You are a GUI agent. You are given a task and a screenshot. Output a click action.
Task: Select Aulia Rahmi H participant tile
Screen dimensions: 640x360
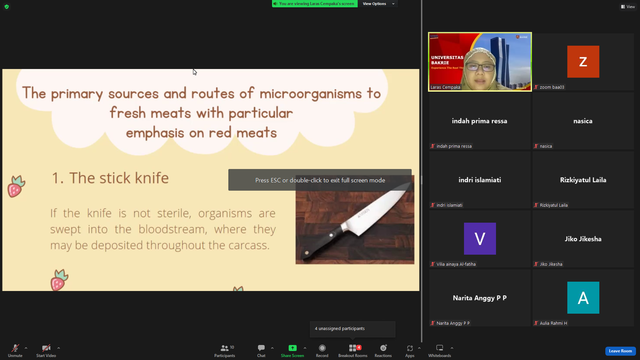[x=583, y=298]
